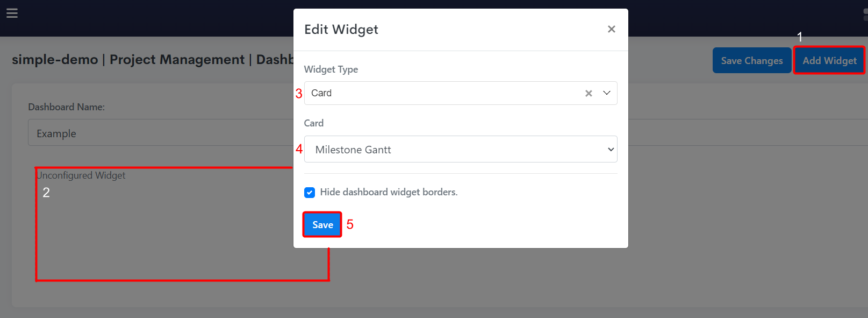Click the 'Dashboard Name:' label
Screen dimensions: 868x318
pyautogui.click(x=66, y=107)
